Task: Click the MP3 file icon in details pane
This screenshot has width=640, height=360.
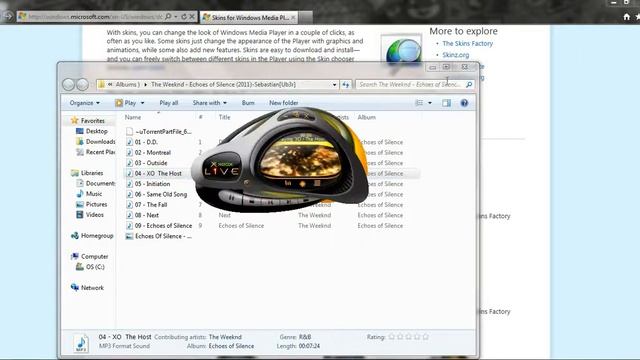Action: coord(81,343)
